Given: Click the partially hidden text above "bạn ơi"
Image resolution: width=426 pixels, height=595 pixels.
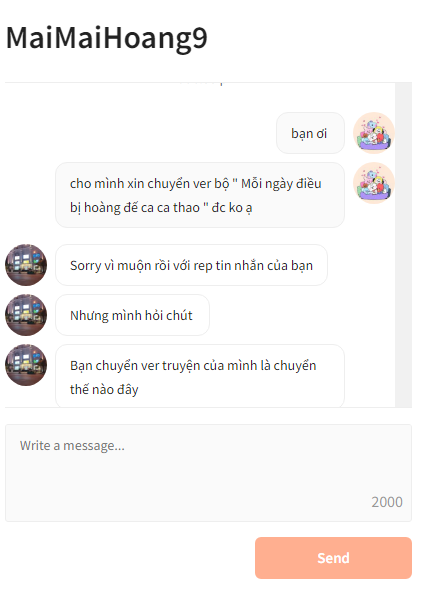Looking at the screenshot, I should 201,83.
